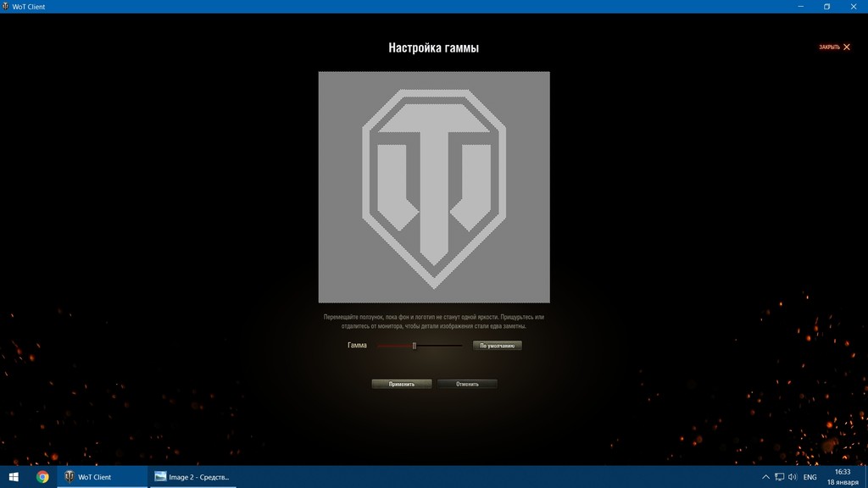Open network status tray icon
Image resolution: width=868 pixels, height=488 pixels.
pos(780,477)
